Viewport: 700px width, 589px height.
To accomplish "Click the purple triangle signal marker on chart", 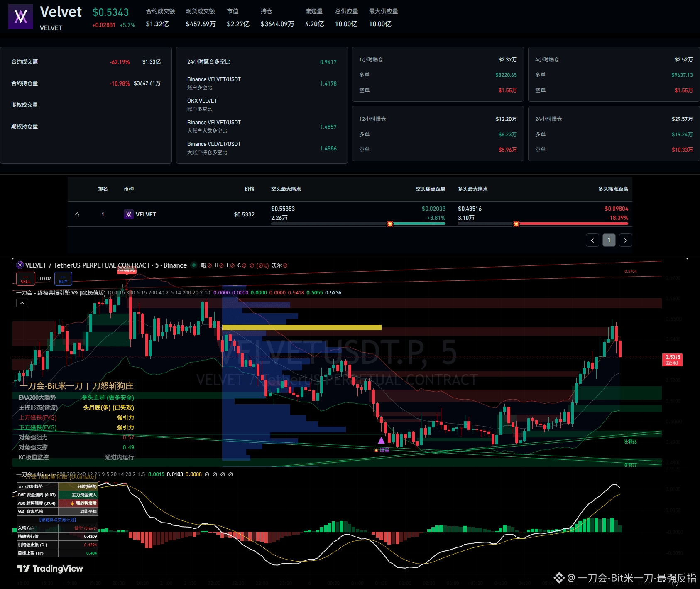I will (x=381, y=440).
